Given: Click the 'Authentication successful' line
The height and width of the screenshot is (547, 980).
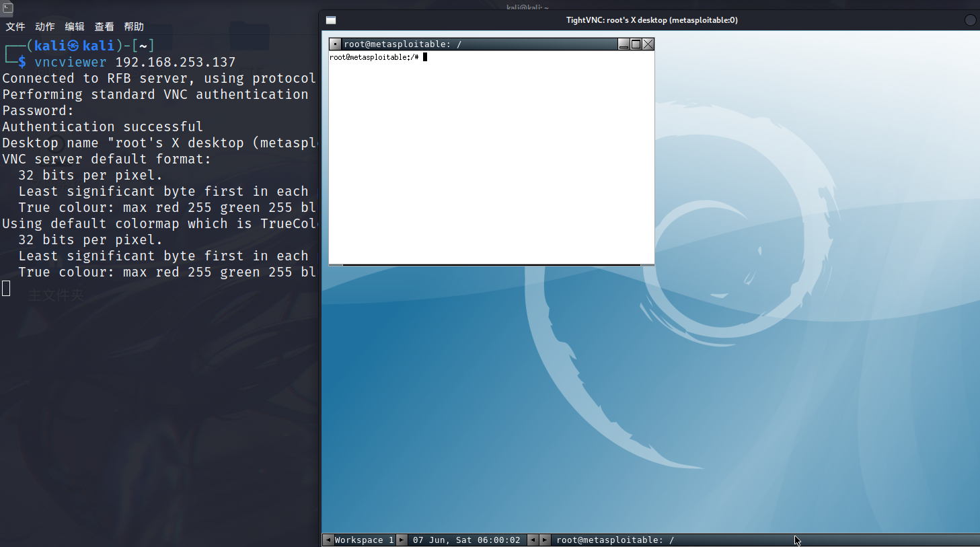Looking at the screenshot, I should (x=103, y=127).
